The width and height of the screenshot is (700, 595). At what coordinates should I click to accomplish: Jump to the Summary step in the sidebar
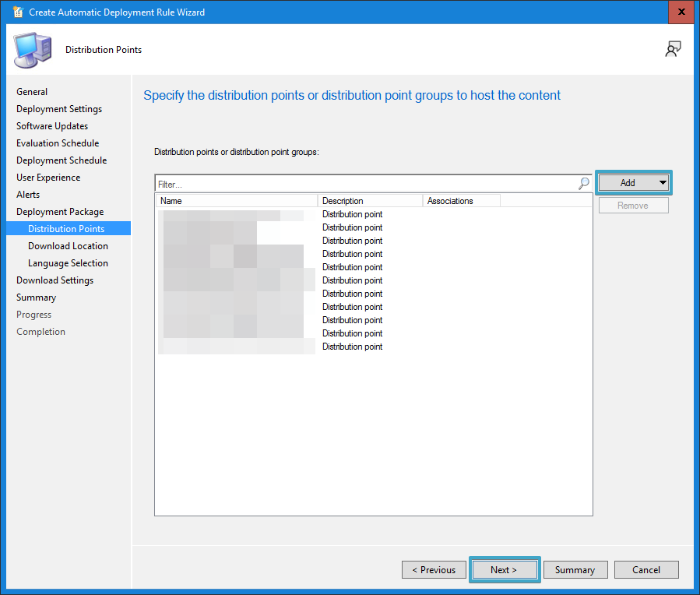point(36,297)
